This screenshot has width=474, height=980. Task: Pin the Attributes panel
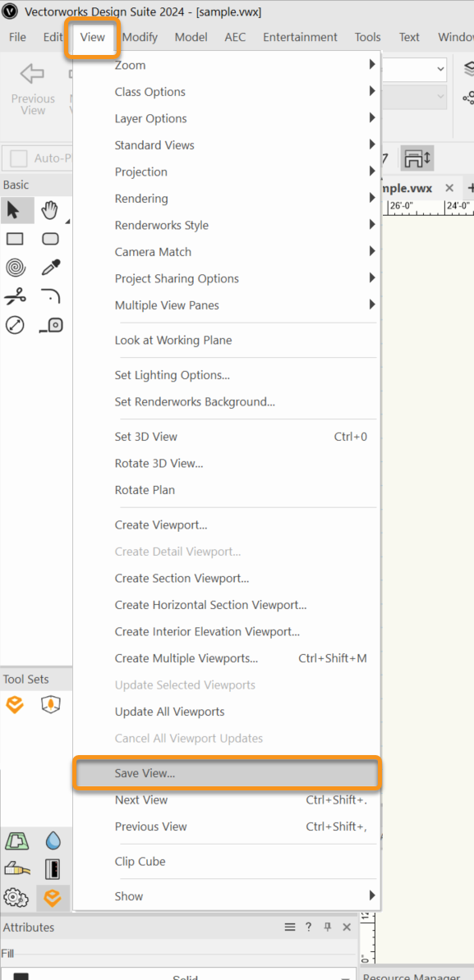(x=327, y=927)
